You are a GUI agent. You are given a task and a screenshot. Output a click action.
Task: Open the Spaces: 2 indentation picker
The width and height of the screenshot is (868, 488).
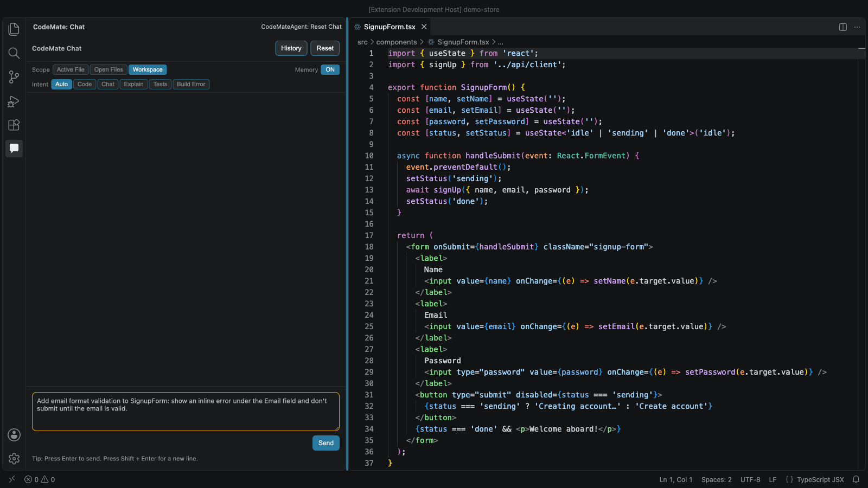point(717,479)
